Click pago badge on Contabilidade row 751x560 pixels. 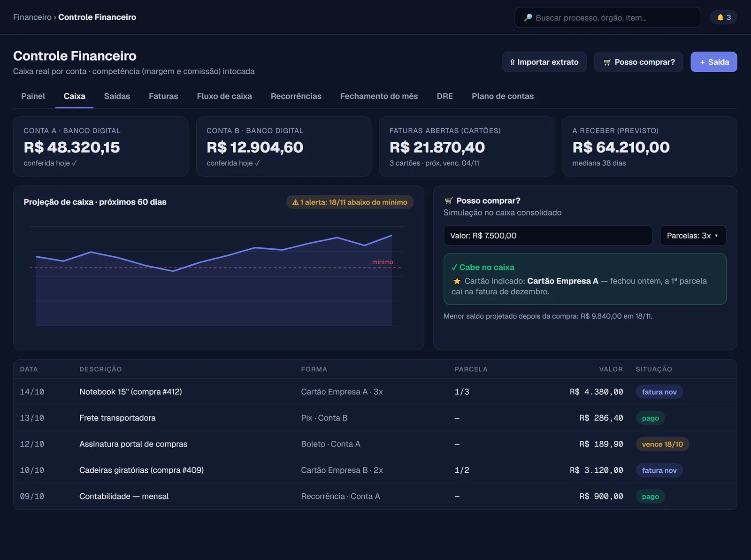[x=650, y=497]
